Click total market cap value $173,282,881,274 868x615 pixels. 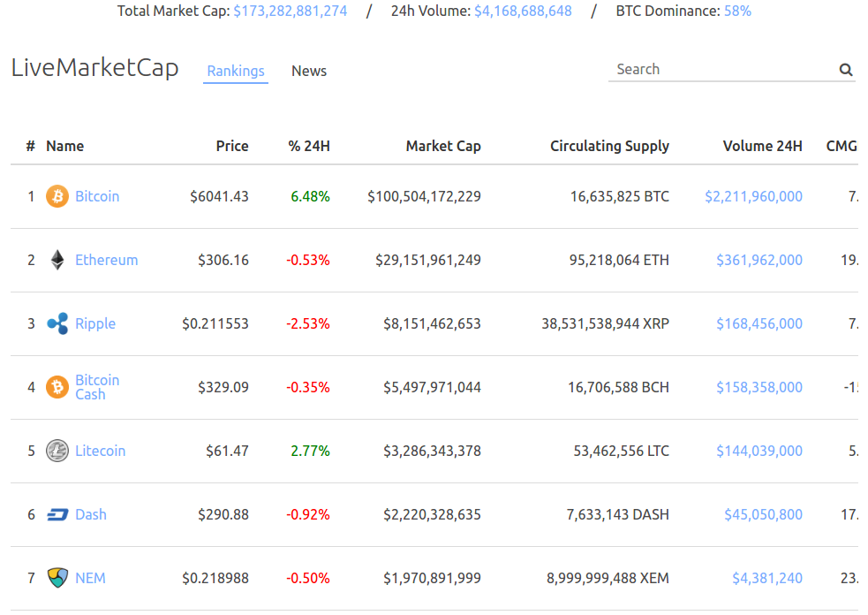(x=291, y=11)
